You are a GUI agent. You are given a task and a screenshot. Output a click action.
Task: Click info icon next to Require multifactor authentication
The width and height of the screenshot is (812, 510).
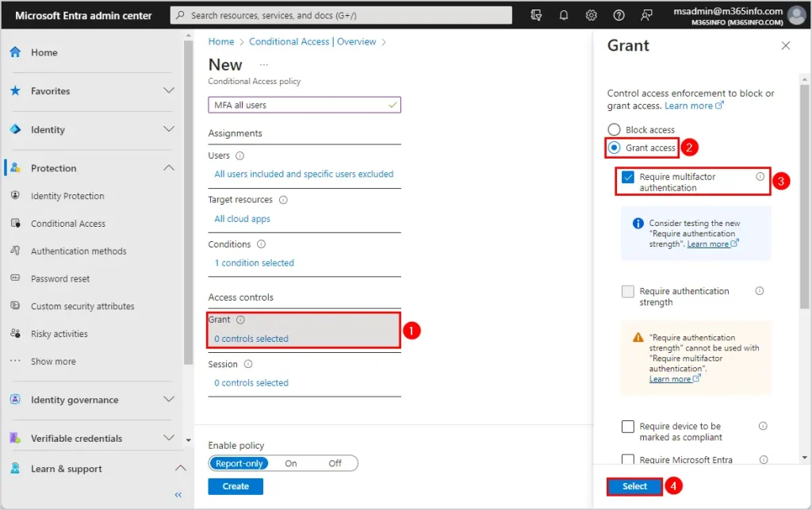click(760, 177)
